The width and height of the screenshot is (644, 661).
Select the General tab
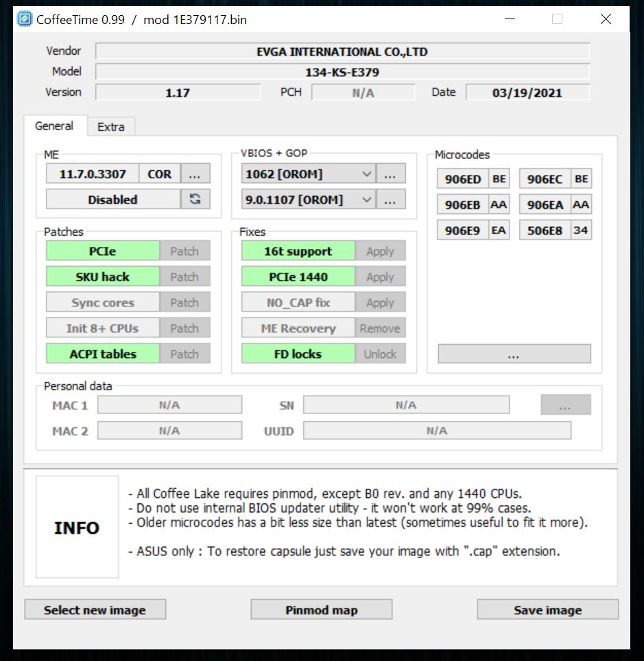click(54, 125)
